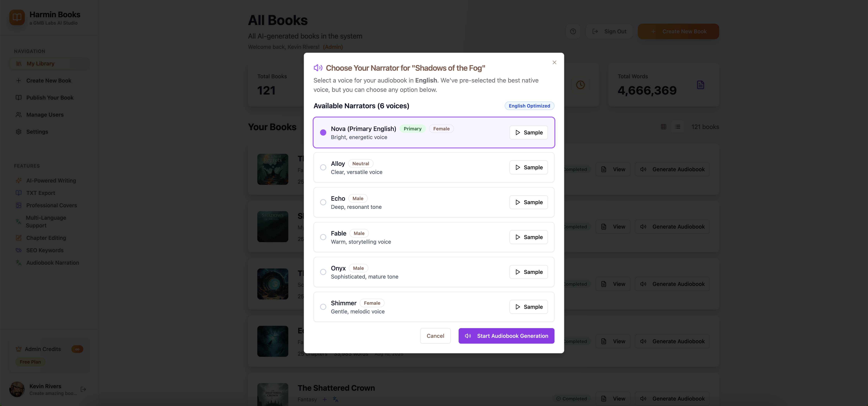Click View for The Shattered Crown
This screenshot has width=868, height=406.
click(x=613, y=399)
